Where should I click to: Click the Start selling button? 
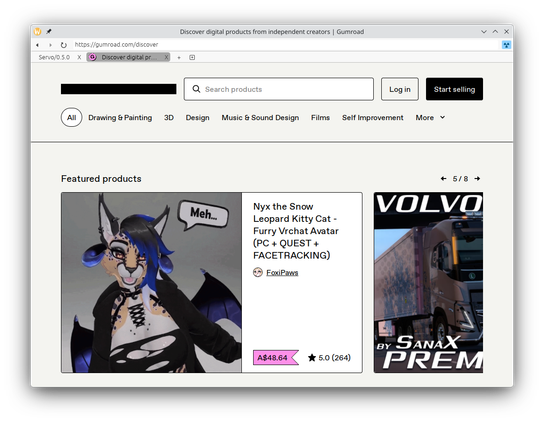(x=454, y=89)
